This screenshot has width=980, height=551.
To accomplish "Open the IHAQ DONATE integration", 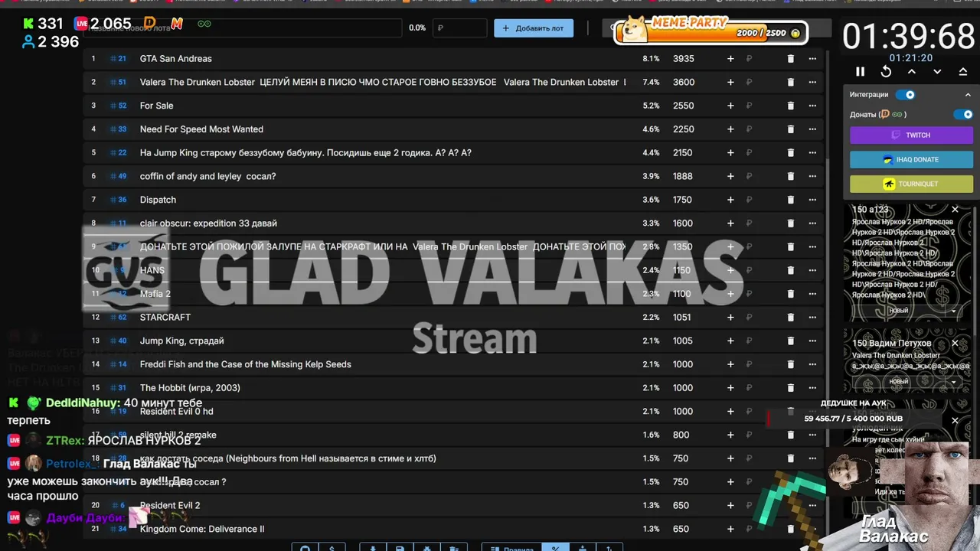I will pyautogui.click(x=911, y=159).
